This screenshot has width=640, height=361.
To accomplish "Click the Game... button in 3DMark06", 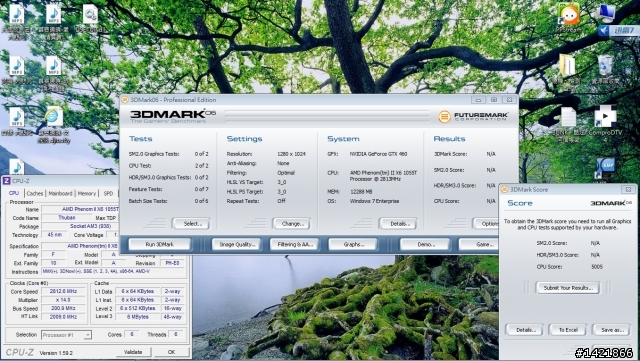I will (x=480, y=244).
